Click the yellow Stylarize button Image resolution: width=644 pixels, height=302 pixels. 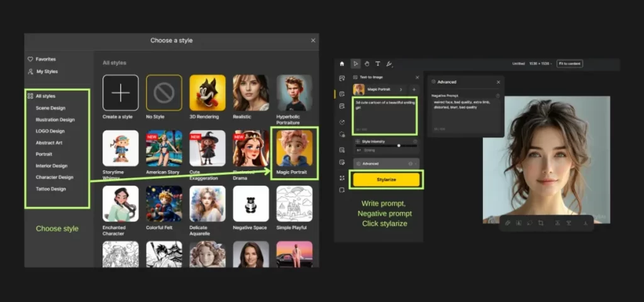pyautogui.click(x=386, y=180)
